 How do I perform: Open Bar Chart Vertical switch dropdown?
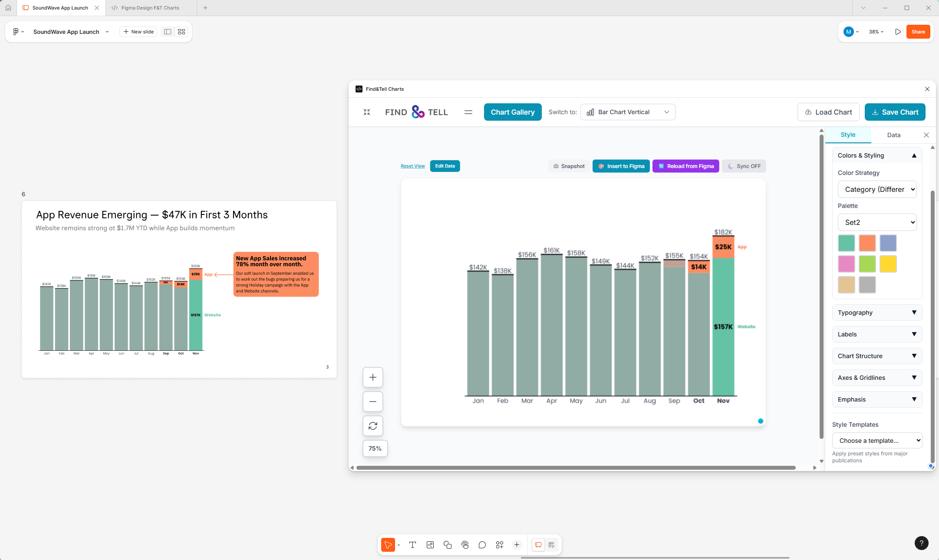628,112
